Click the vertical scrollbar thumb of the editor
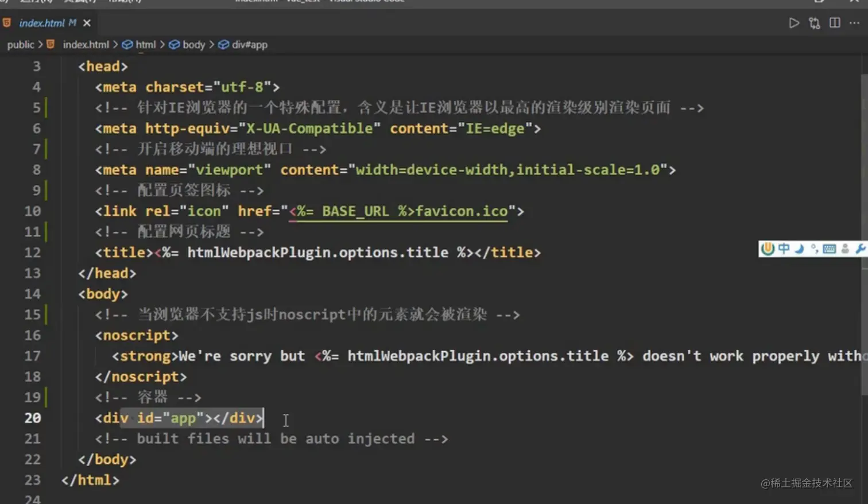The height and width of the screenshot is (504, 868). click(x=865, y=234)
